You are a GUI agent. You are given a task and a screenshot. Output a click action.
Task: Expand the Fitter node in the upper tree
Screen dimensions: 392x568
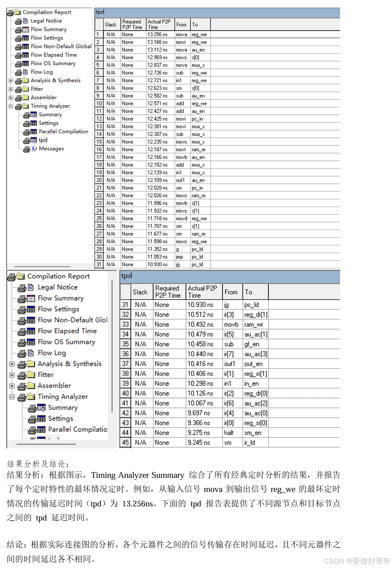click(x=11, y=89)
